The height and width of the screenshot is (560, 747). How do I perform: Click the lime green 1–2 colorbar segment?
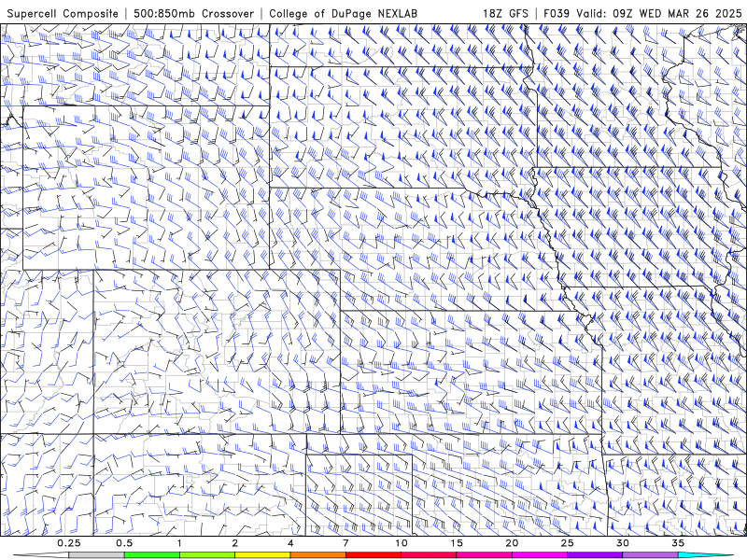click(206, 555)
